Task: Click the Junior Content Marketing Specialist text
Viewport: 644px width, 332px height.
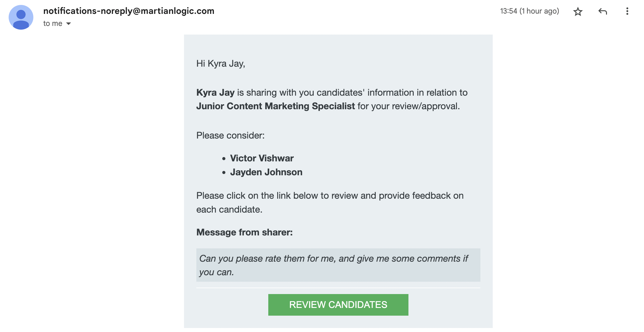Action: (x=275, y=106)
